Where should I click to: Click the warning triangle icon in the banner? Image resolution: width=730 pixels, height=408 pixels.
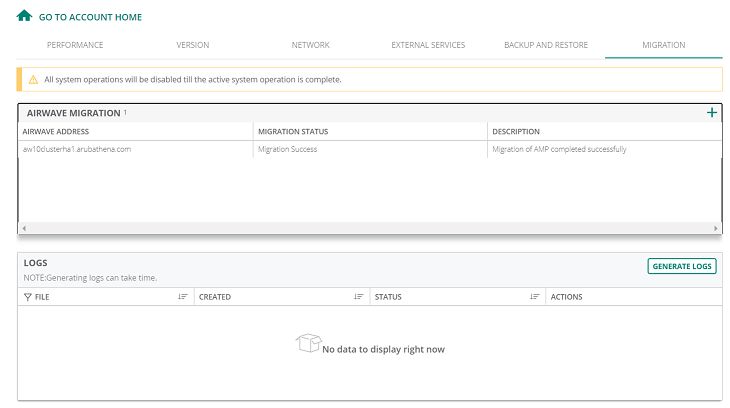point(34,80)
